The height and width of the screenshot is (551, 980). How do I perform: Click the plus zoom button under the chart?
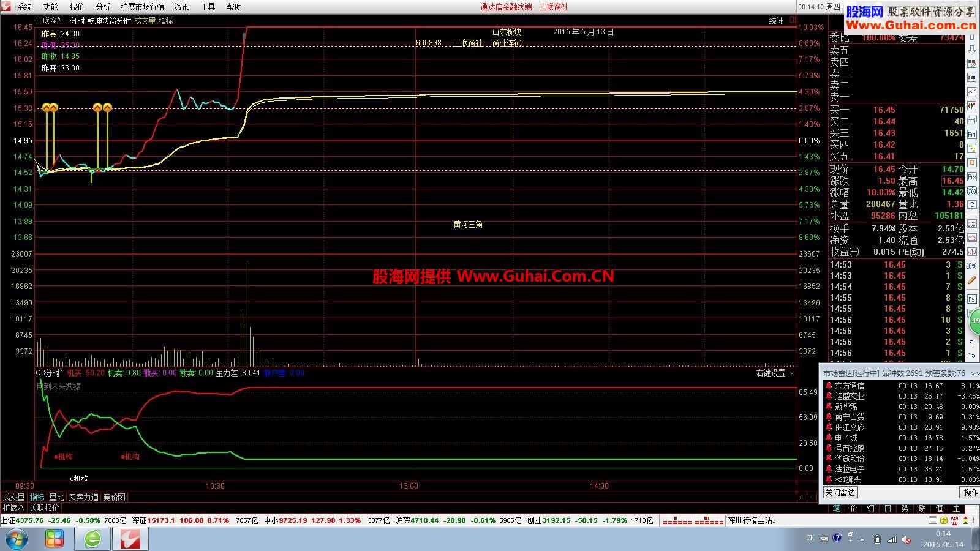pyautogui.click(x=802, y=497)
